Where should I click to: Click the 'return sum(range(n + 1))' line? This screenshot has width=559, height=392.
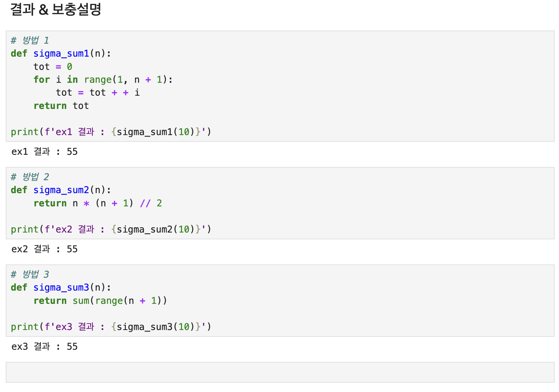click(100, 301)
